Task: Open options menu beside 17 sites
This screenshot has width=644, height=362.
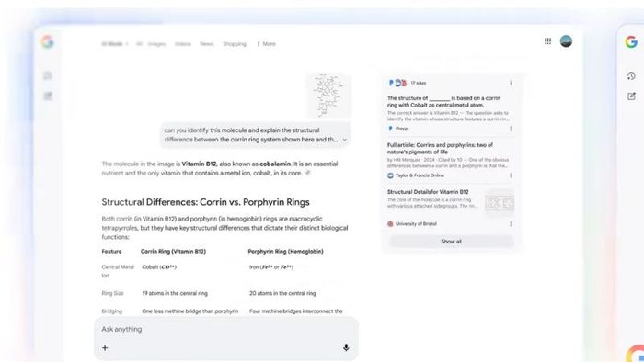Action: [x=511, y=83]
